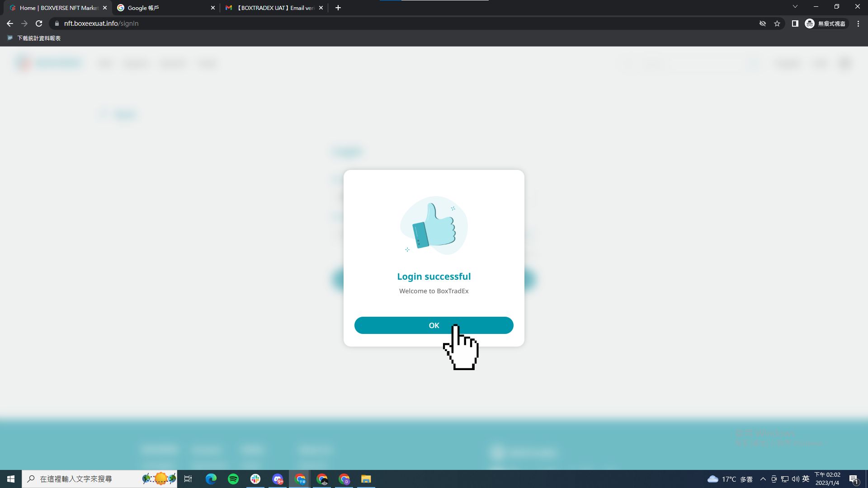The image size is (868, 488).
Task: Click the third-party cookie blocked eye icon
Action: point(763,23)
